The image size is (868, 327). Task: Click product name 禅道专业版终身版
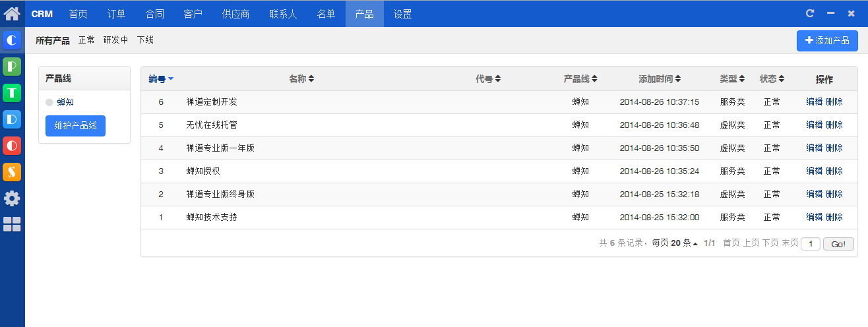click(220, 194)
